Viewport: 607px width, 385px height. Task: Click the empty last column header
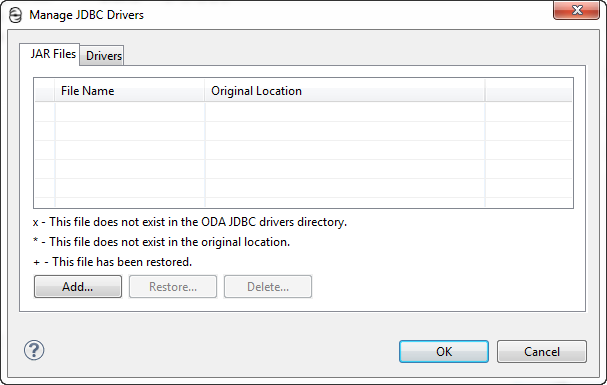click(x=528, y=91)
